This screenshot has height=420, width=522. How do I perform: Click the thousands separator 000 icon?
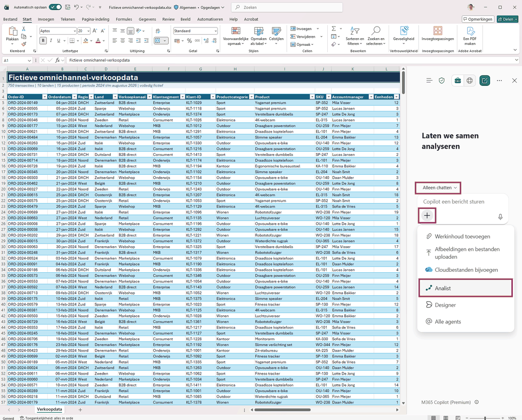click(197, 41)
